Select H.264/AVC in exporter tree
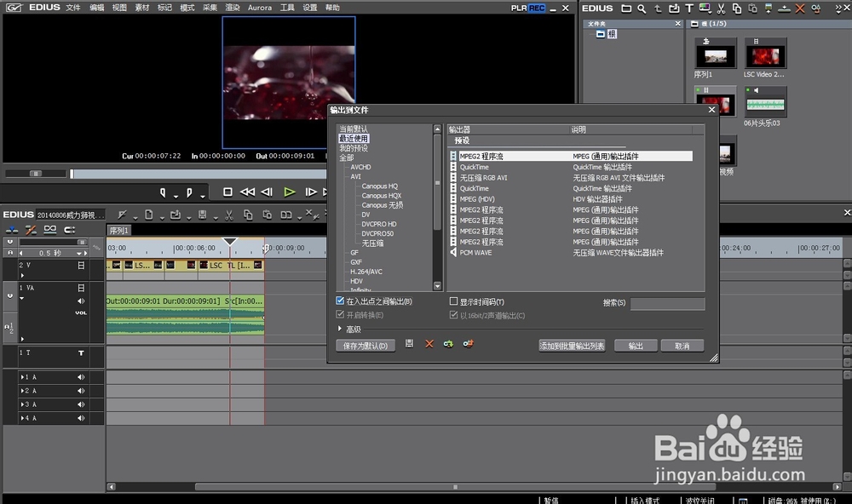Viewport: 852px width, 504px height. [x=366, y=272]
